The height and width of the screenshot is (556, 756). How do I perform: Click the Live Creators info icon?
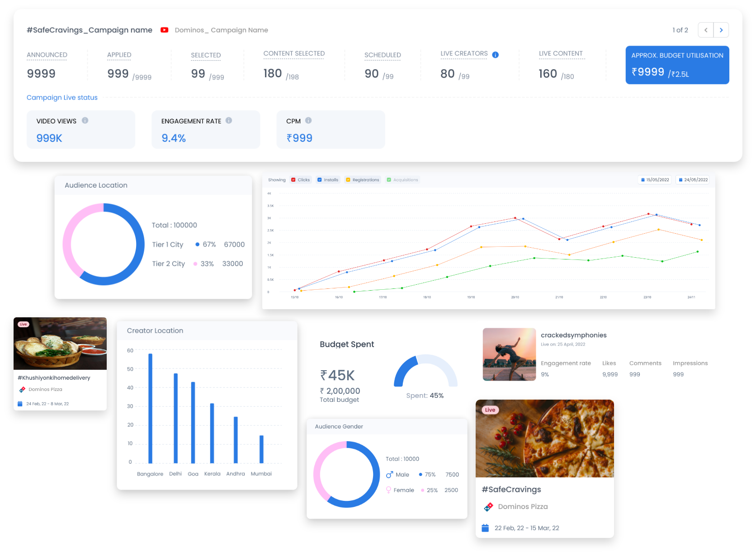496,55
